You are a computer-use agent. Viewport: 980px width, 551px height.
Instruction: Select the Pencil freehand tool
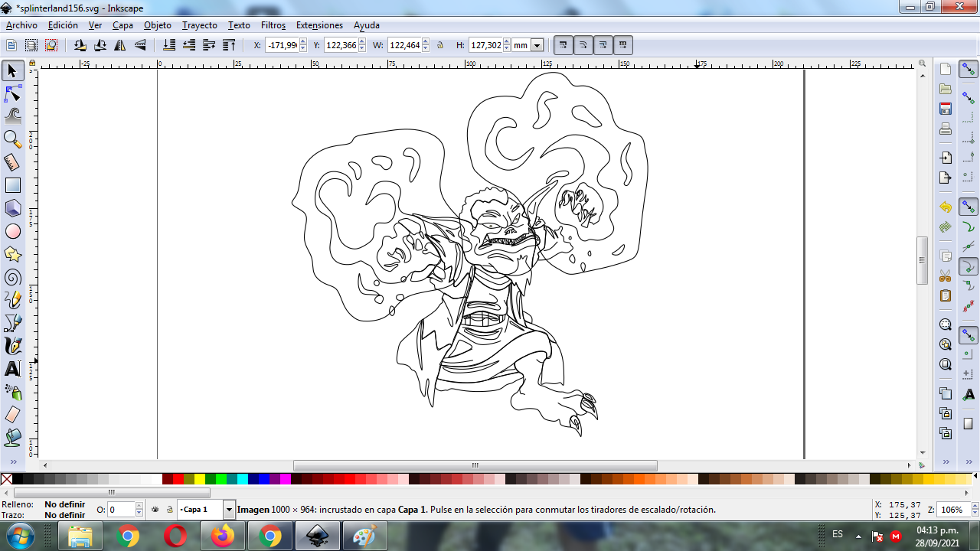12,300
